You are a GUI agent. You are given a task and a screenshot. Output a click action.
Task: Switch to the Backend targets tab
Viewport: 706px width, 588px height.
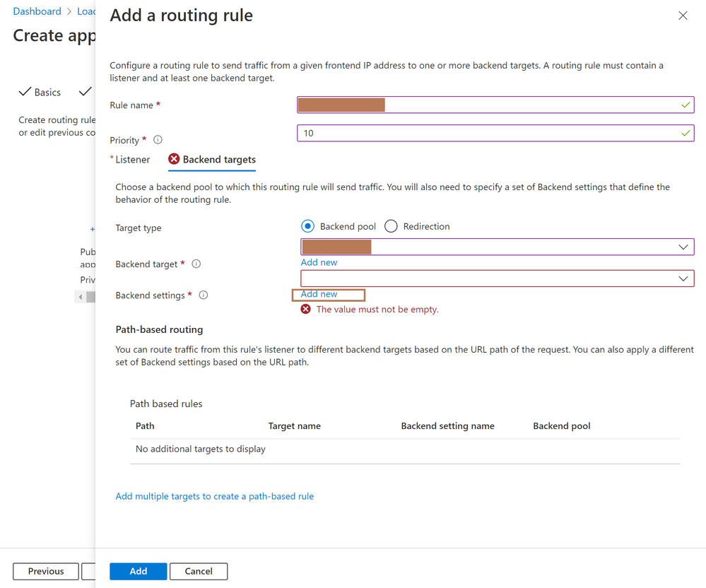point(212,160)
